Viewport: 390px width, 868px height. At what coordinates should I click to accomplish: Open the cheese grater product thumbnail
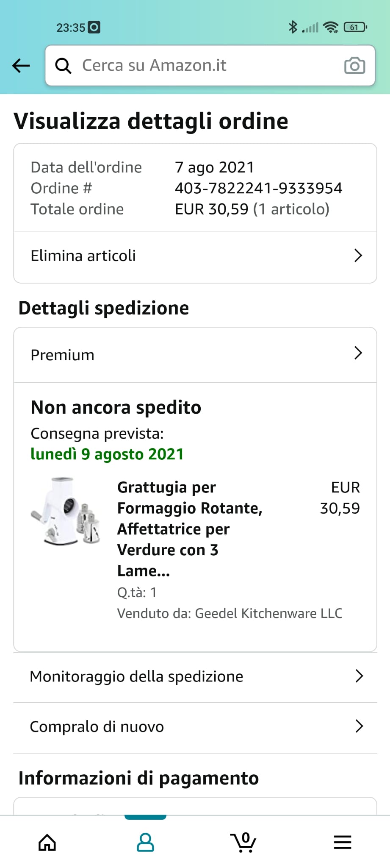(x=67, y=511)
